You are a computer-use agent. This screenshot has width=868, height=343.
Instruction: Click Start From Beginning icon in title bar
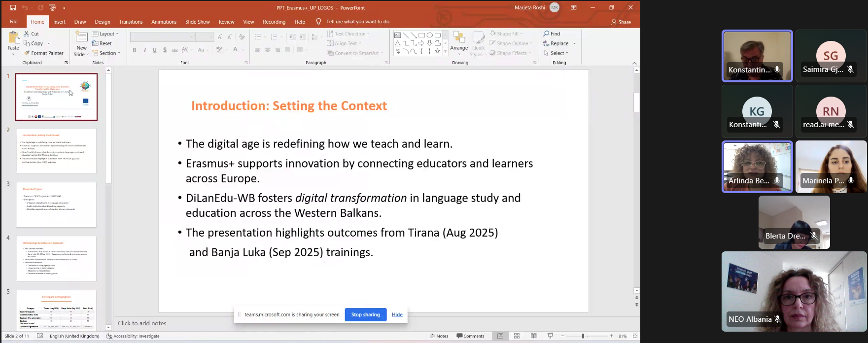tap(52, 7)
